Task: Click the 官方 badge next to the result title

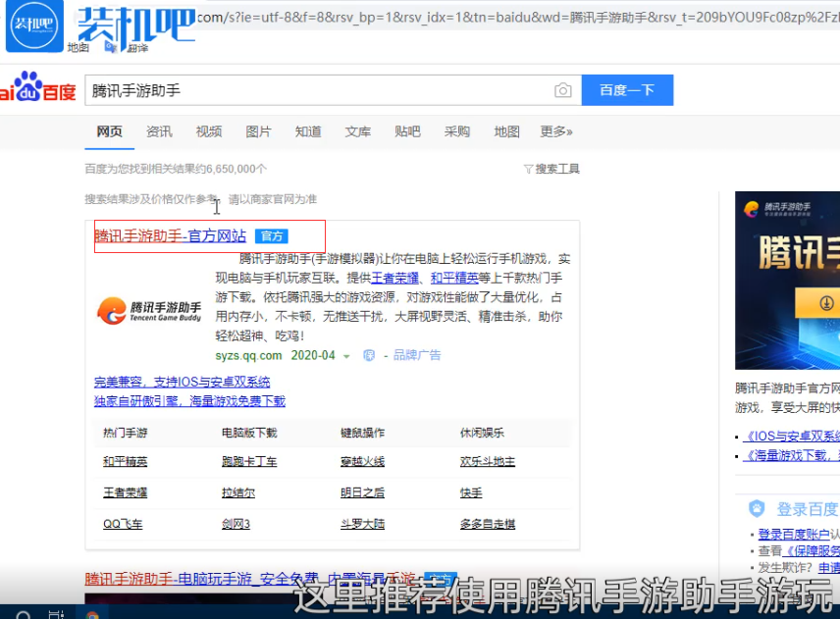Action: 270,236
